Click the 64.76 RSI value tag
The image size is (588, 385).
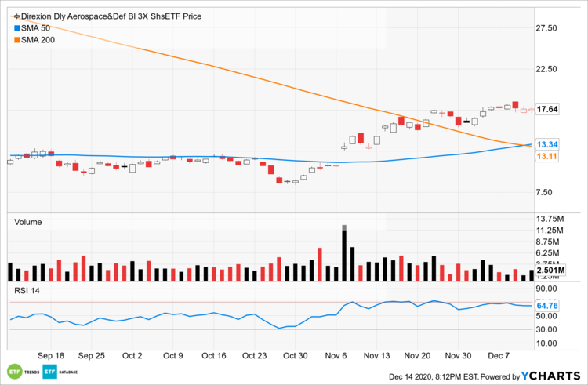[546, 305]
